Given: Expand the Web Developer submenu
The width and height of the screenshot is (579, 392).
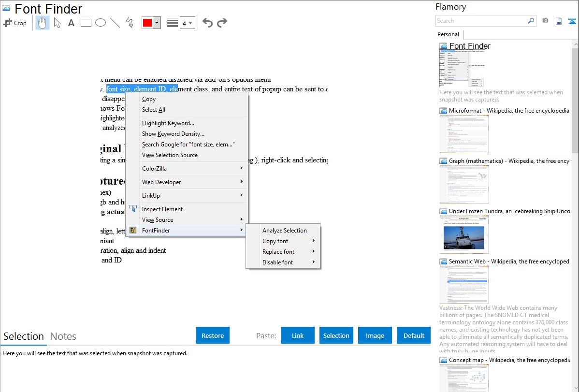Looking at the screenshot, I should tap(242, 182).
